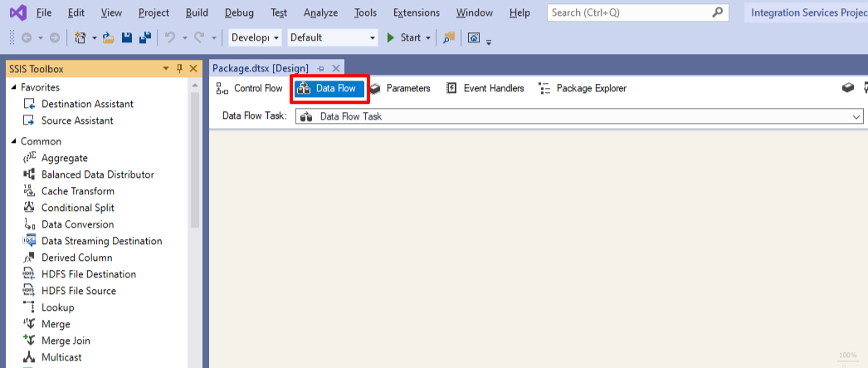Image resolution: width=868 pixels, height=368 pixels.
Task: Click the magnifier icon in the Search box
Action: 717,12
